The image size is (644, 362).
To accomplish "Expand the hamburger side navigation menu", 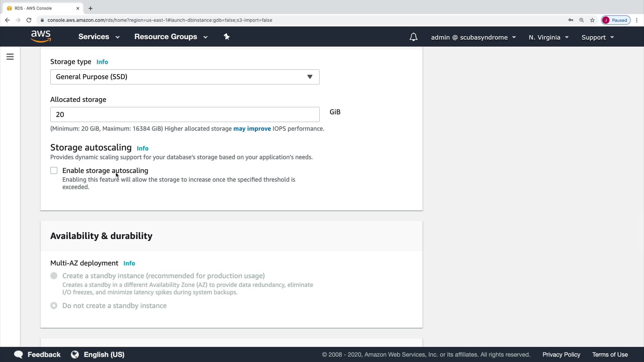I will click(x=10, y=57).
